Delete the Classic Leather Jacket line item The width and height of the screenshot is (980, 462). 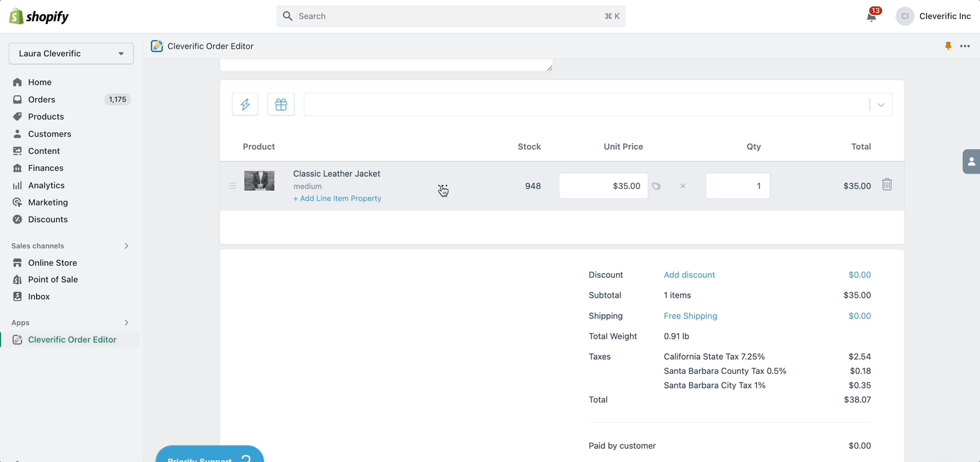(x=887, y=185)
